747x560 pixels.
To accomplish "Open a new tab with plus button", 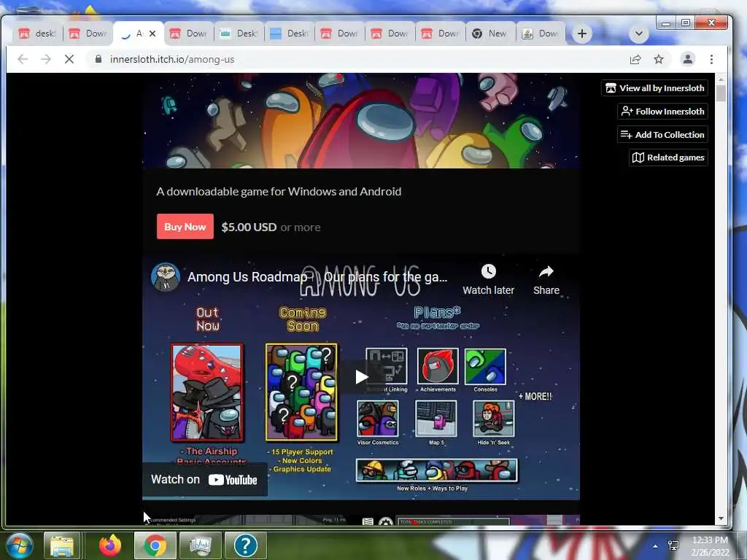I will [581, 34].
